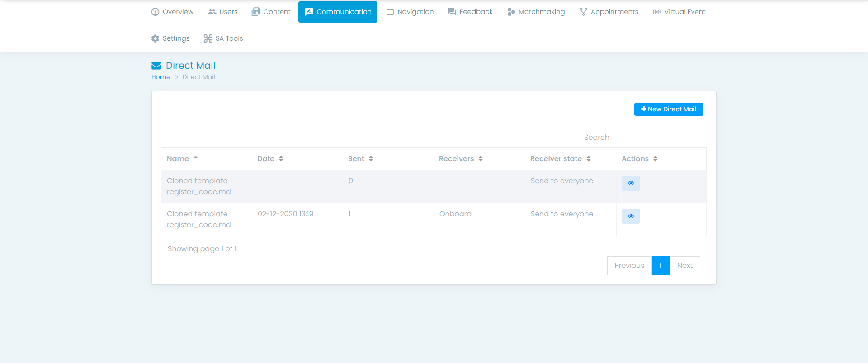The image size is (868, 363).
Task: Go to the Appointments tab
Action: (609, 12)
